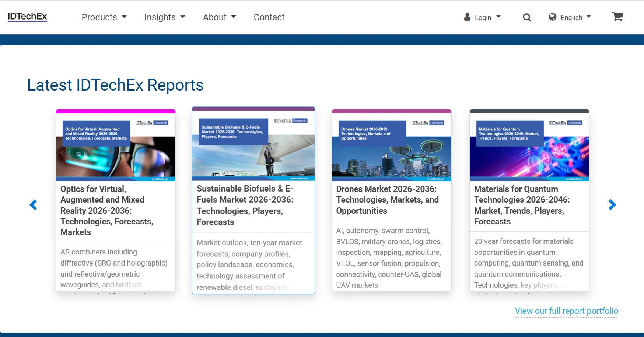Open Materials for Quantum Technologies report title
Viewport: 644px width, 337px height.
pyautogui.click(x=522, y=205)
